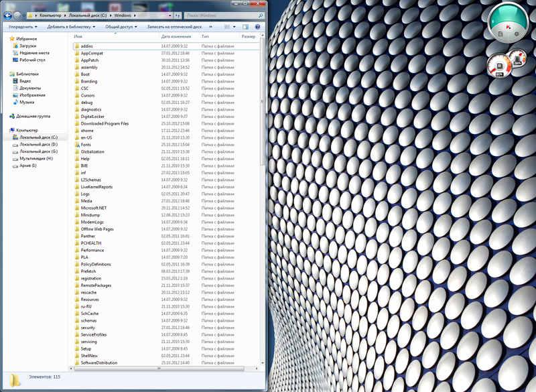Click the folder icon next to Fonts
Image resolution: width=536 pixels, height=392 pixels.
click(x=76, y=145)
